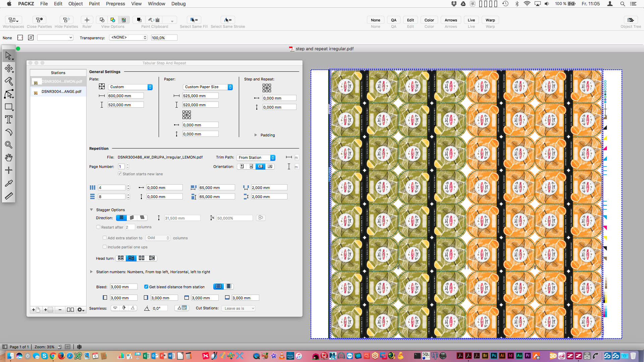The image size is (644, 362).
Task: Open the File menu
Action: (x=44, y=4)
